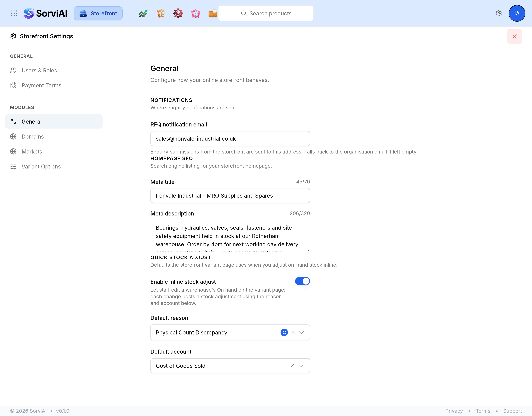Open Payment Terms settings

54,85
